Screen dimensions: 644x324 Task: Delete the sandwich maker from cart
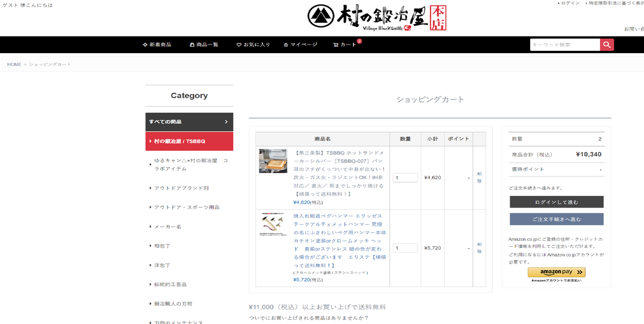(x=479, y=178)
